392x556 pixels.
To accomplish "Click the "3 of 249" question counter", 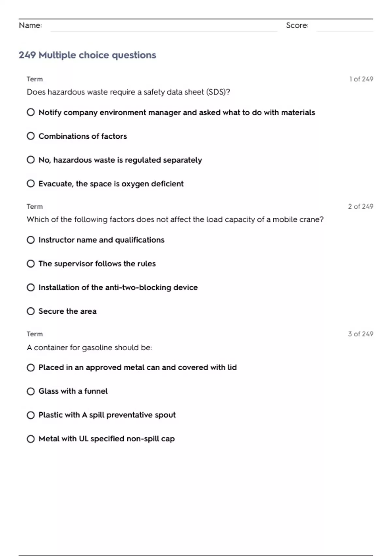I will pos(360,334).
